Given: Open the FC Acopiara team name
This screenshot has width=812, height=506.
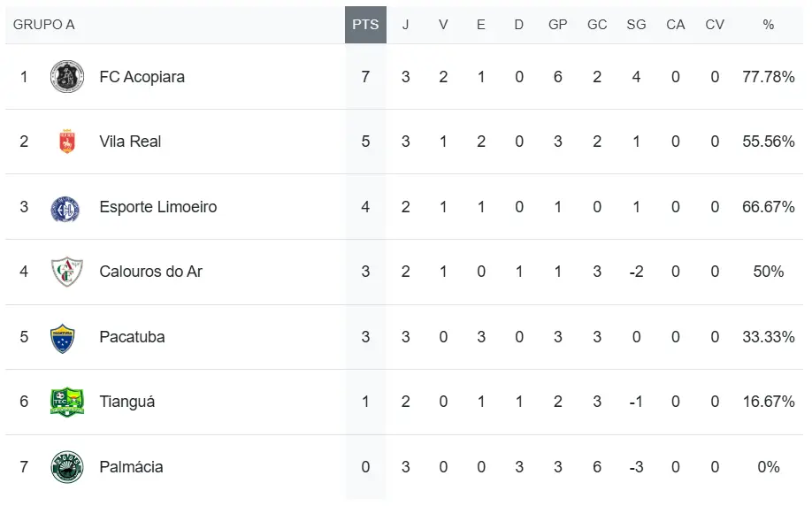Looking at the screenshot, I should point(142,77).
